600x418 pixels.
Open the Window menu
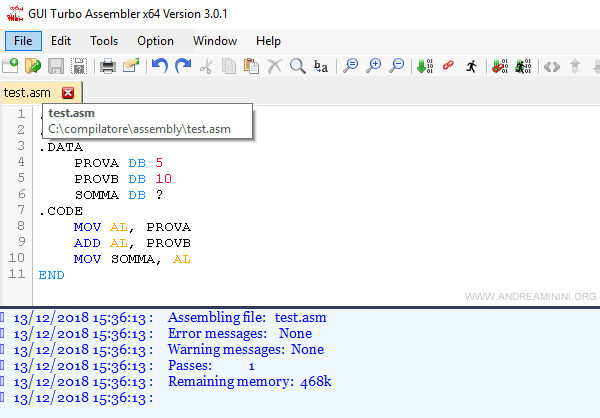(215, 41)
